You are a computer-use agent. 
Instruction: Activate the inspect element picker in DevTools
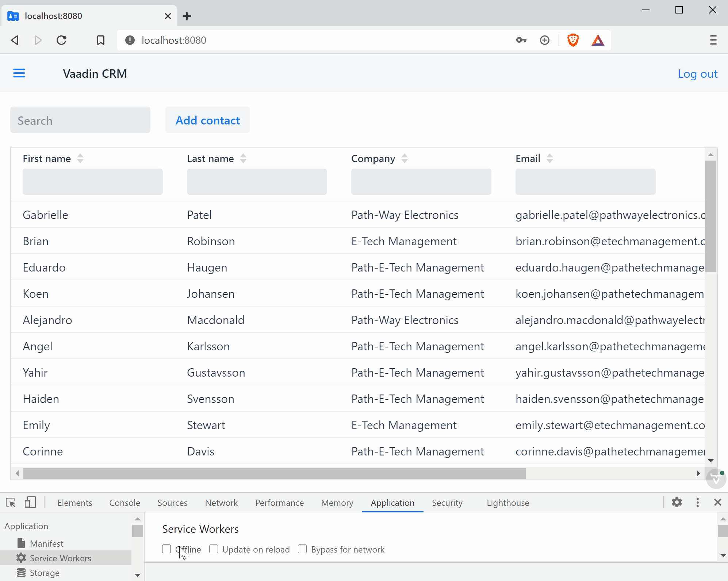11,503
